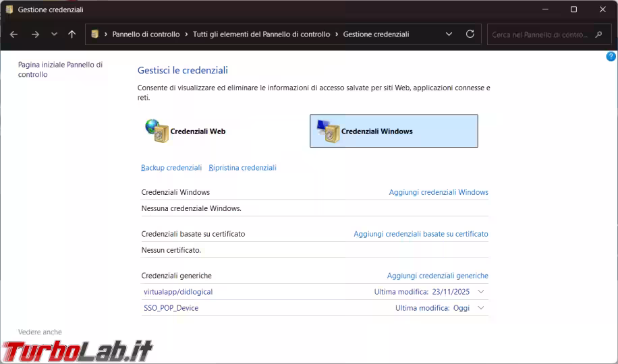Minimize the Gestione credenziali window
Image resolution: width=618 pixels, height=364 pixels.
click(546, 9)
